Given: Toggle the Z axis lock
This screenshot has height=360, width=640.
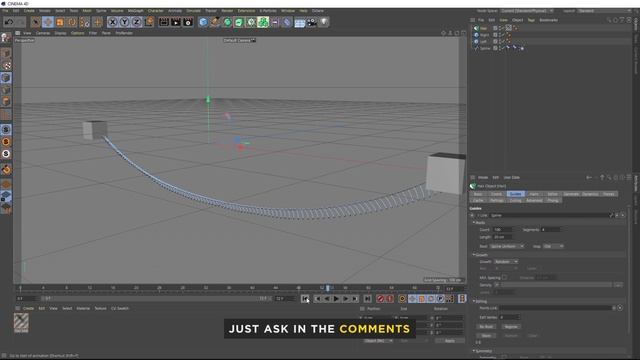Looking at the screenshot, I should [x=136, y=22].
